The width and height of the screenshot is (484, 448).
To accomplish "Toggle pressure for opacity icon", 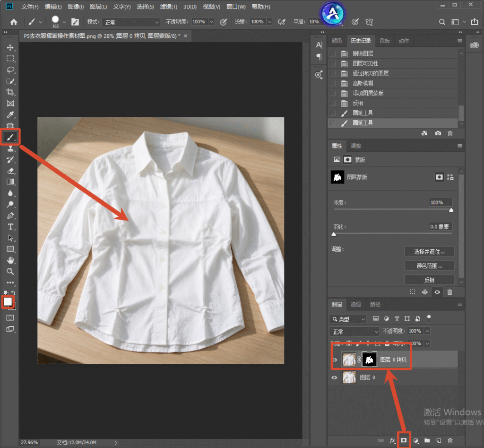I will click(223, 22).
